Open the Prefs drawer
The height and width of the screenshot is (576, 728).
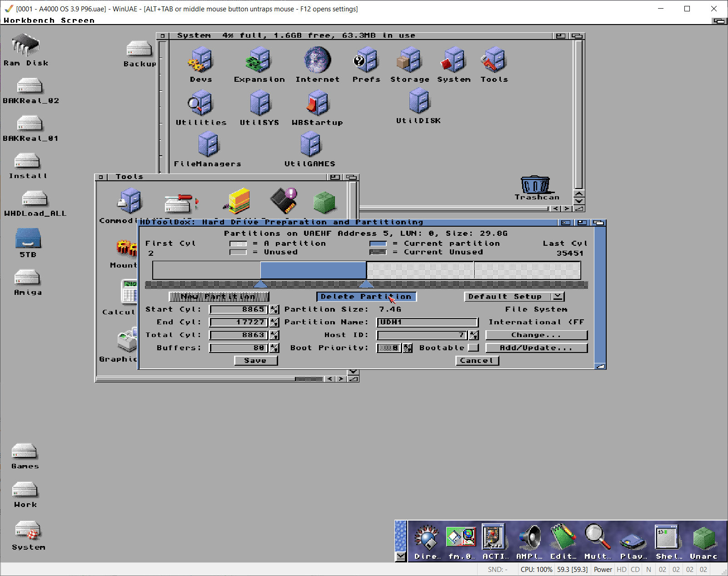click(x=366, y=60)
